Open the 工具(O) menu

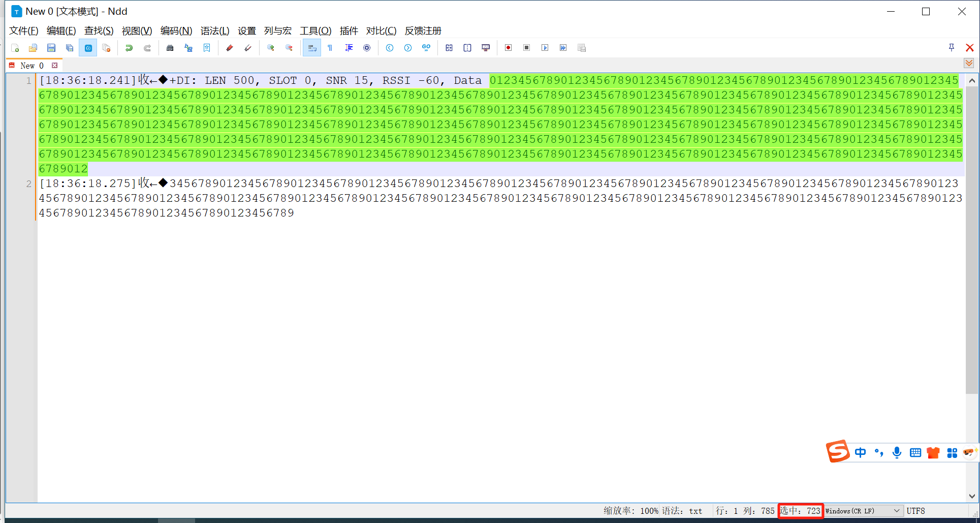pyautogui.click(x=315, y=30)
